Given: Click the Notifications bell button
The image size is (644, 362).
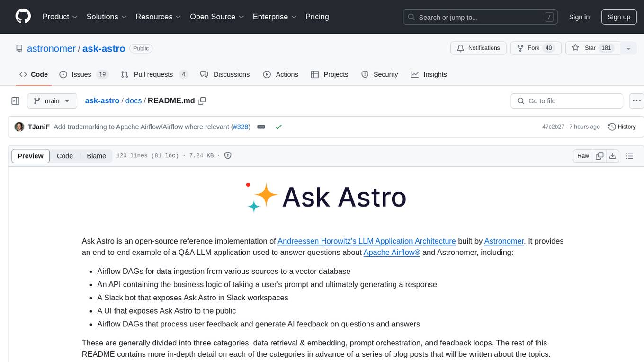Looking at the screenshot, I should (x=478, y=48).
